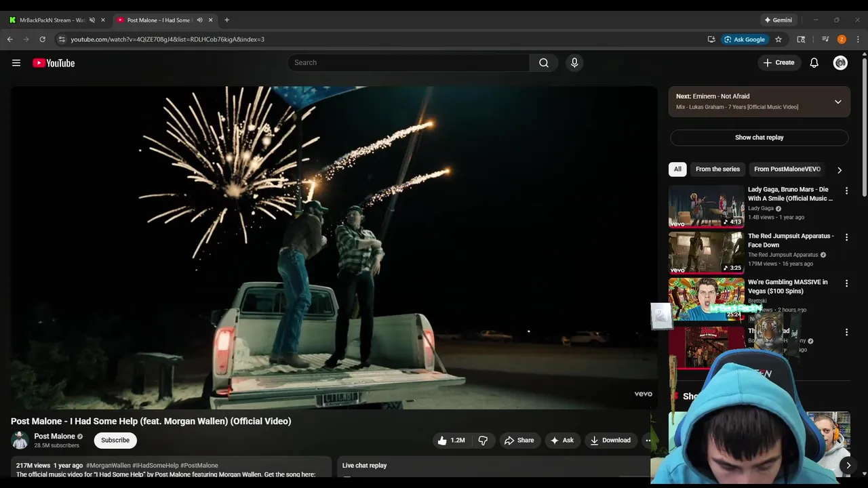Subscribe to Post Malone channel
This screenshot has width=868, height=488.
(x=115, y=440)
